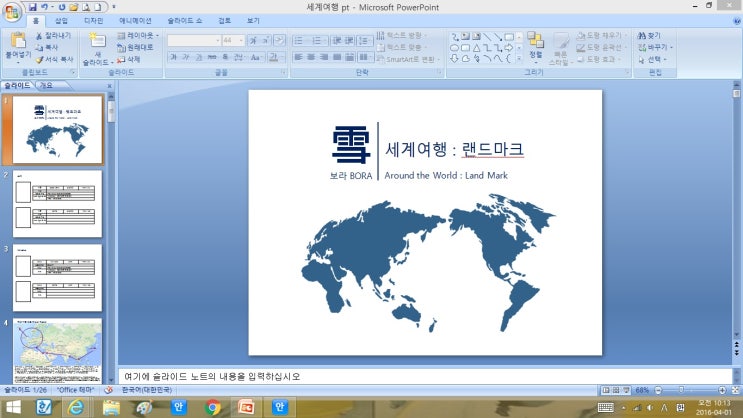
Task: Pick font color swatch
Action: coord(273,57)
